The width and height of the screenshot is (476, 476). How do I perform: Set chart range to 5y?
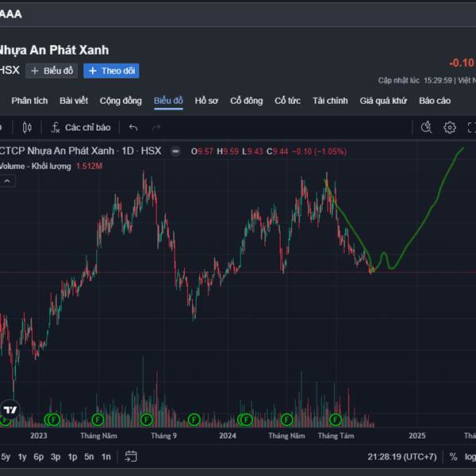click(x=6, y=457)
